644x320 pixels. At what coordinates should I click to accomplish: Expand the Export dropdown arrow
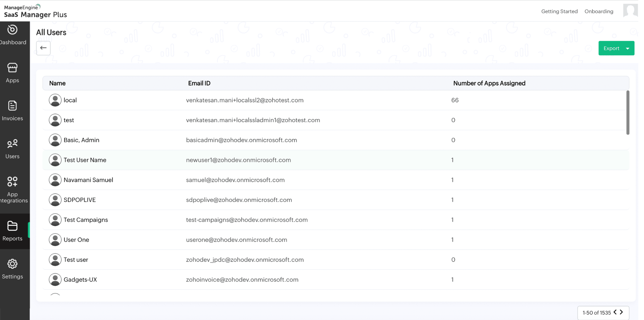pos(628,48)
